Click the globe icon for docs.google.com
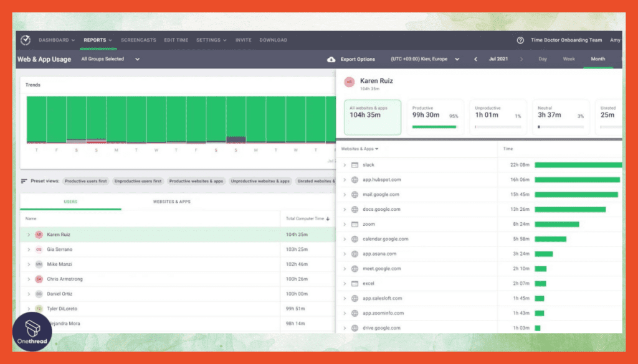The width and height of the screenshot is (638, 364). tap(355, 209)
